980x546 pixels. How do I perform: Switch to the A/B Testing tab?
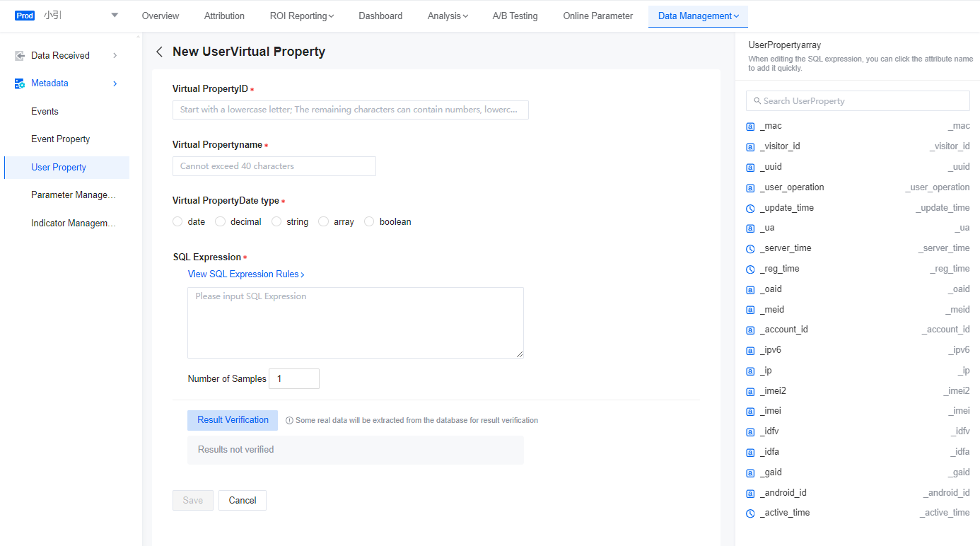515,16
